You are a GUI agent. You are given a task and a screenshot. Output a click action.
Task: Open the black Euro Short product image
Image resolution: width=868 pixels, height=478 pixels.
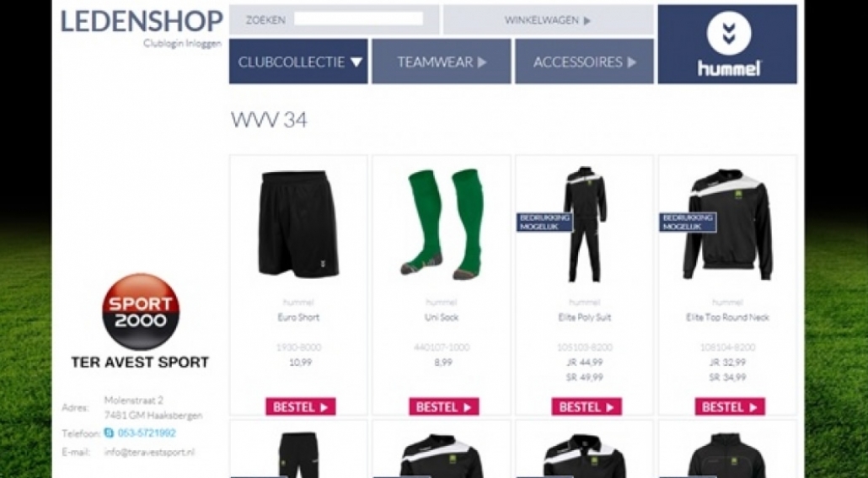(298, 224)
